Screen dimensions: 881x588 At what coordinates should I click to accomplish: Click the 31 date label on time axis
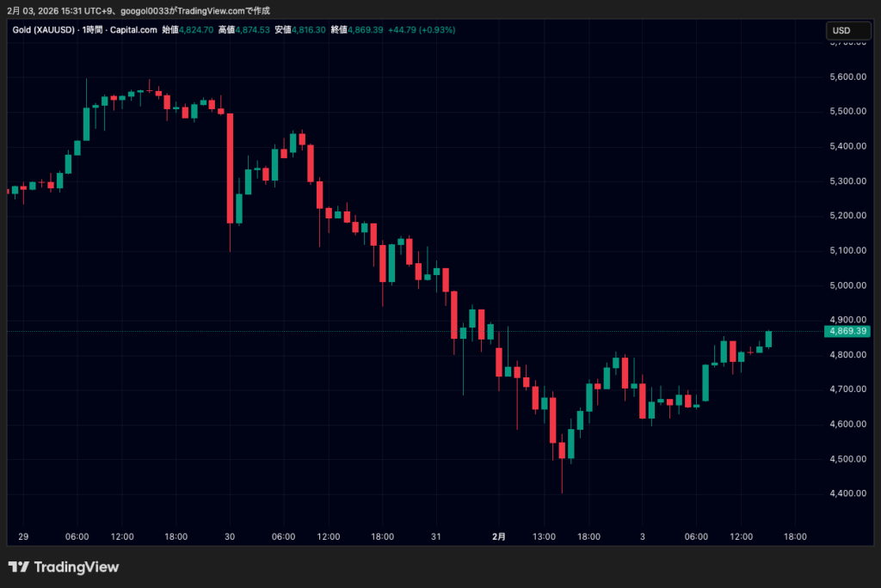(436, 536)
